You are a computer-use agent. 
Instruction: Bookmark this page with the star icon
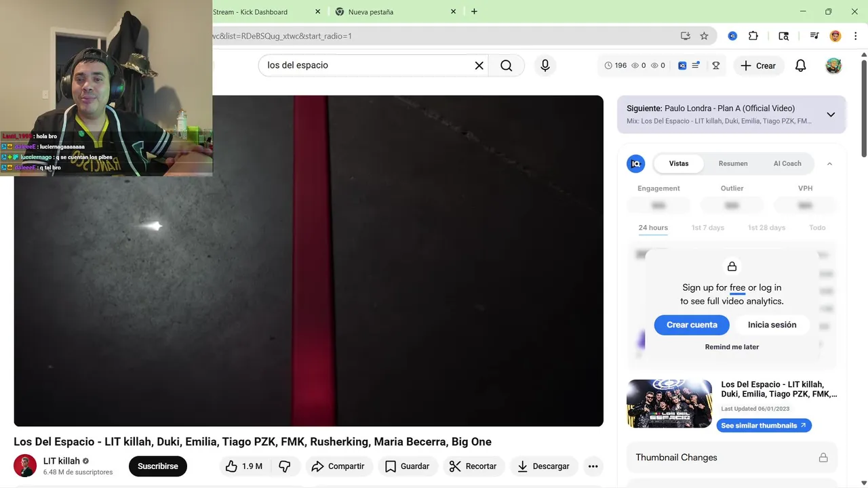tap(704, 36)
